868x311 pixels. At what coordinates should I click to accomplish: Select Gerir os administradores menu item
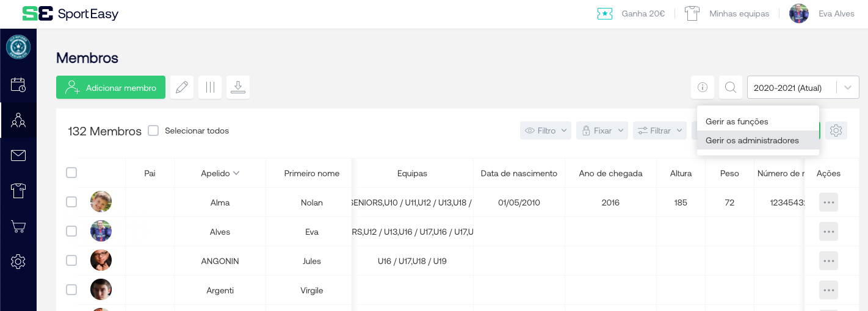752,140
